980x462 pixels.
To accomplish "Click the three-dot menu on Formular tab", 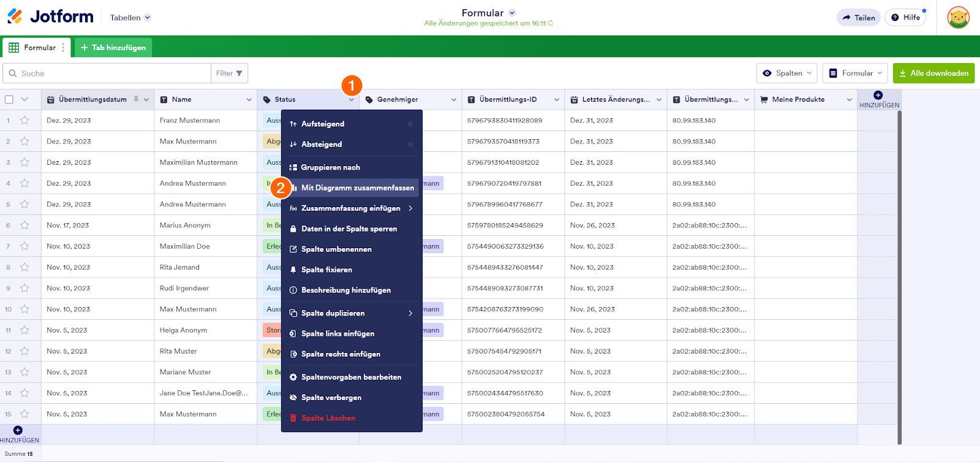I will (x=63, y=48).
